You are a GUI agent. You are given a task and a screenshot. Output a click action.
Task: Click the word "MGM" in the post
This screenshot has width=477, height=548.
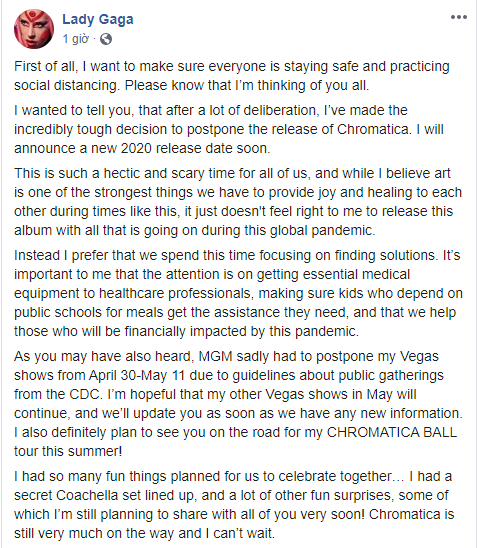point(216,356)
